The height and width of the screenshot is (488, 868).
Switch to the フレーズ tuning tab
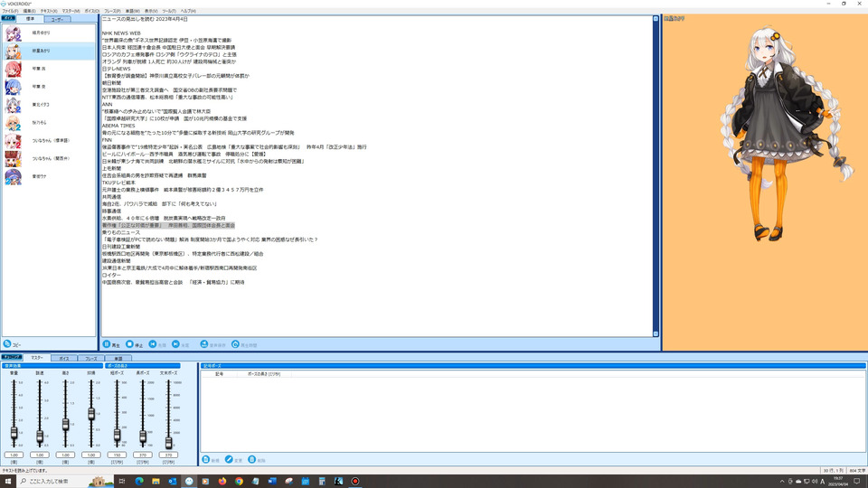pyautogui.click(x=90, y=359)
